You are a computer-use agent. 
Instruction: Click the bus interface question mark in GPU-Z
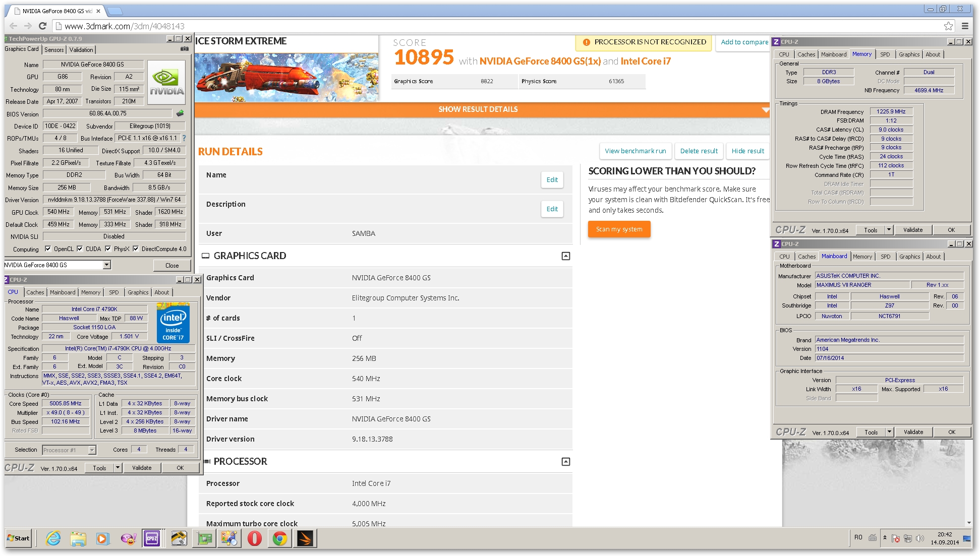pyautogui.click(x=184, y=138)
